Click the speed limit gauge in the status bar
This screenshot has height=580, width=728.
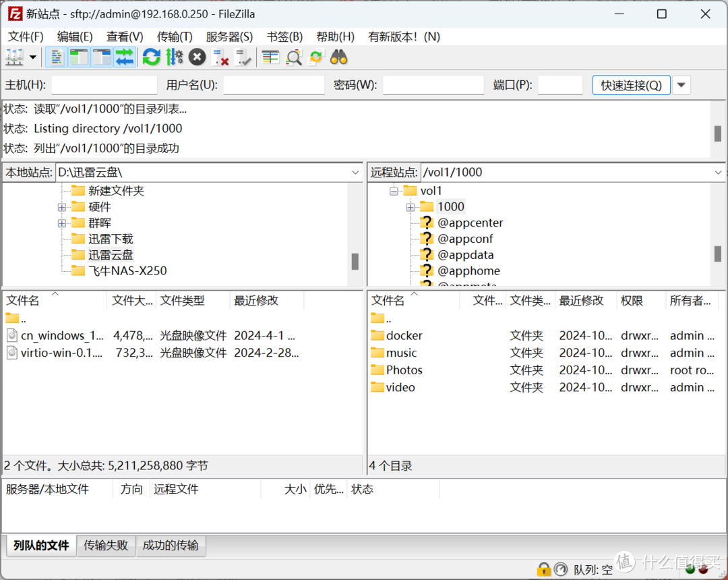click(560, 569)
